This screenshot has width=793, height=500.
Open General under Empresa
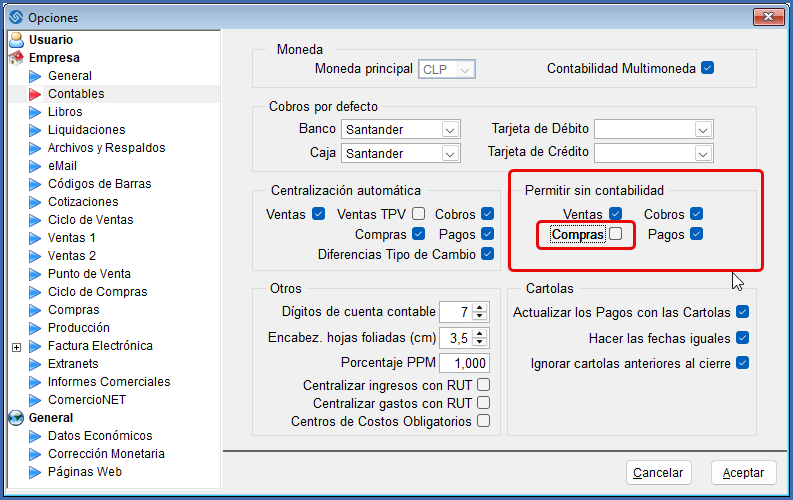(70, 76)
